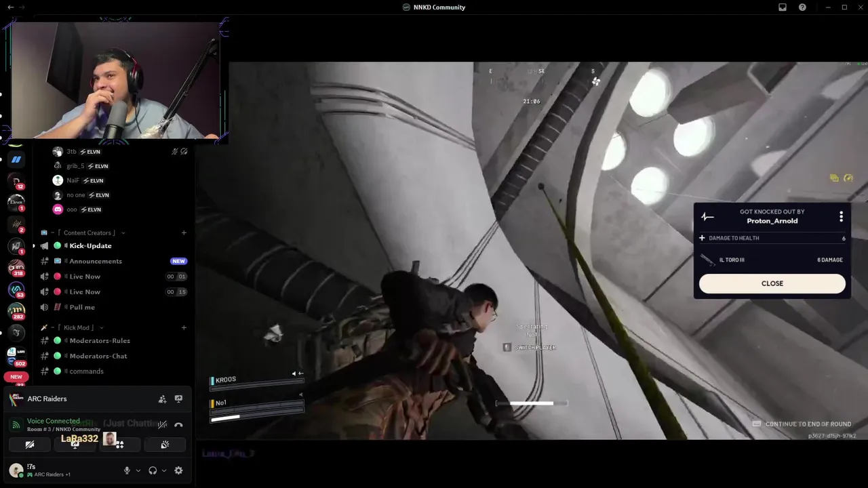Image resolution: width=868 pixels, height=488 pixels.
Task: Click Continue to End of Round prompt
Action: coord(802,424)
